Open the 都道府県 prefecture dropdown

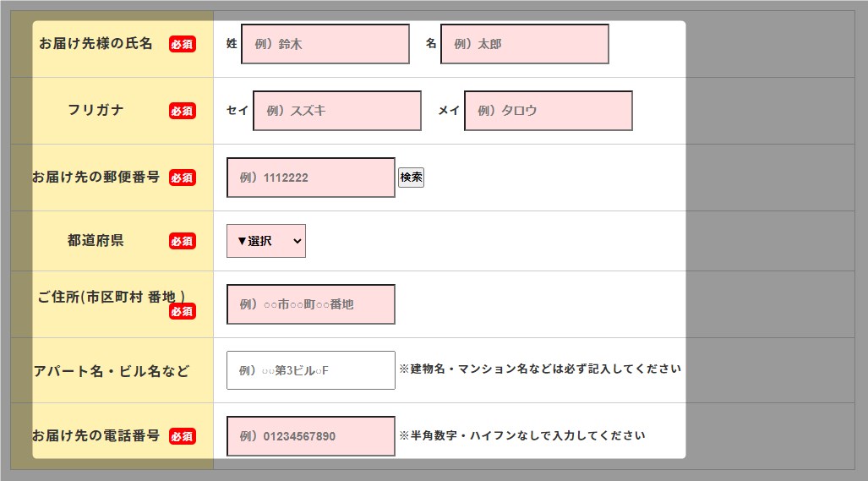266,241
